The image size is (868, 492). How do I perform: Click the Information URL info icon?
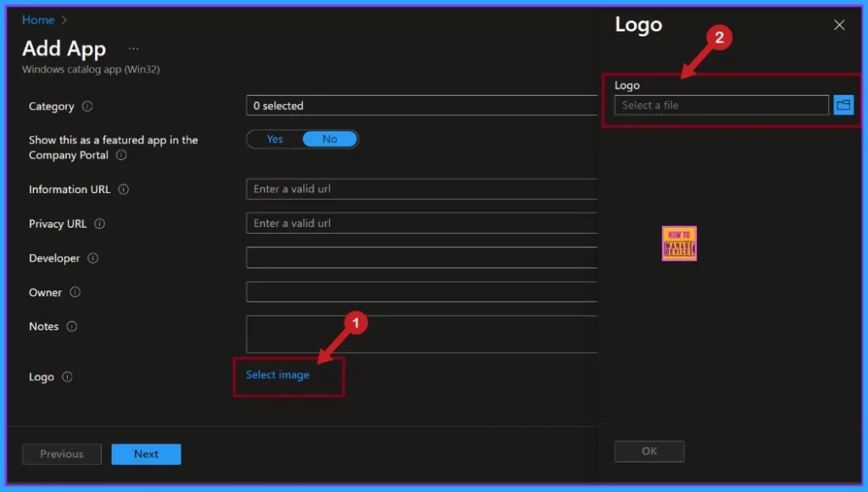124,190
